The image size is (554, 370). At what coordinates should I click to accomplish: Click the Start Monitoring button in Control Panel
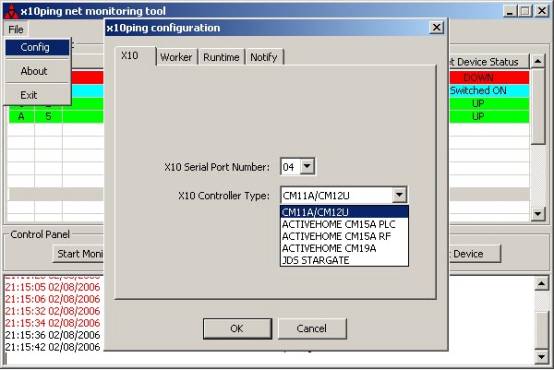78,254
